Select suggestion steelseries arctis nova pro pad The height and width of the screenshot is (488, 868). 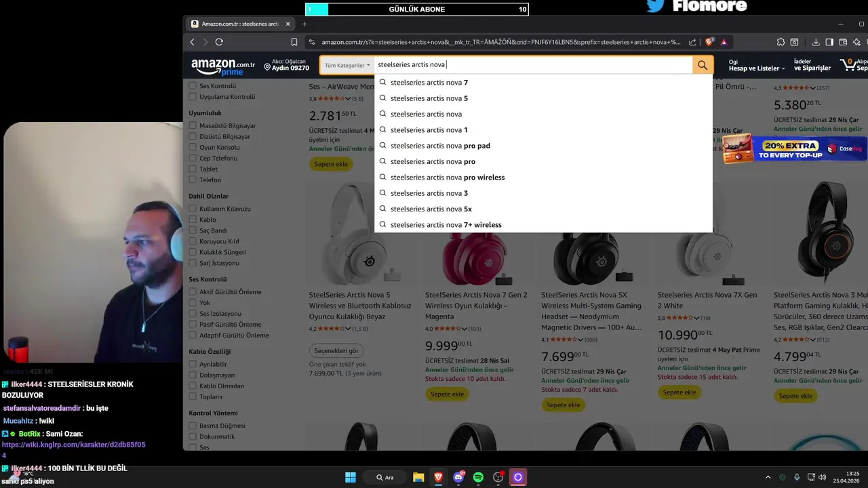tap(543, 146)
